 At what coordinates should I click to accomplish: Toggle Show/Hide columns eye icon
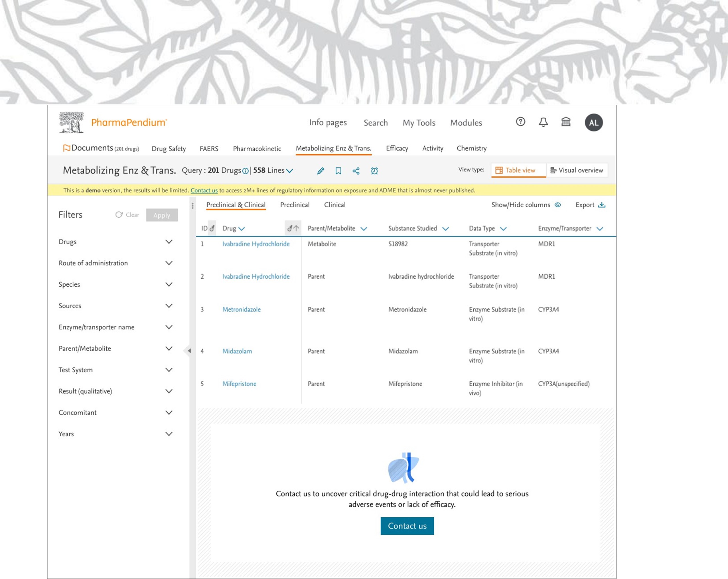[558, 205]
